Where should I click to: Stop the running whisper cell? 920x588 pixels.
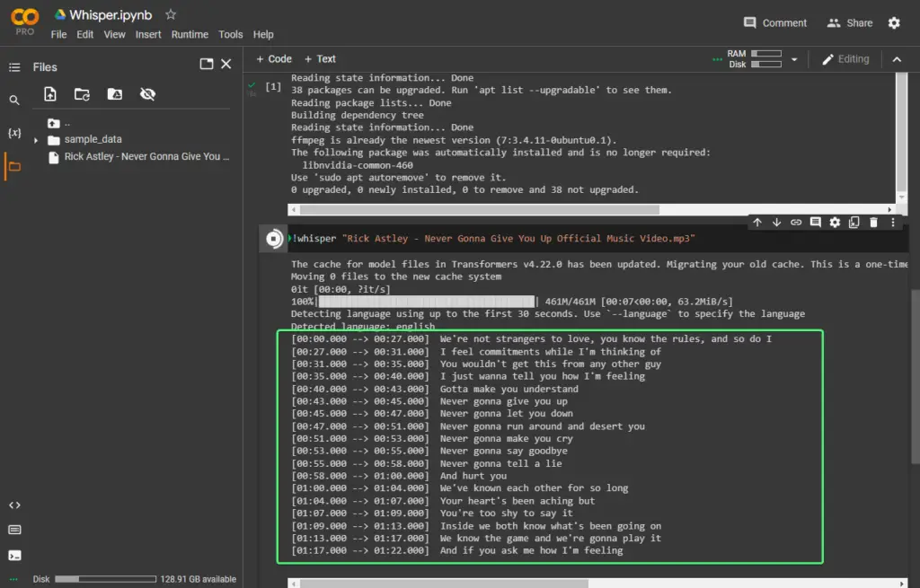[x=273, y=239]
